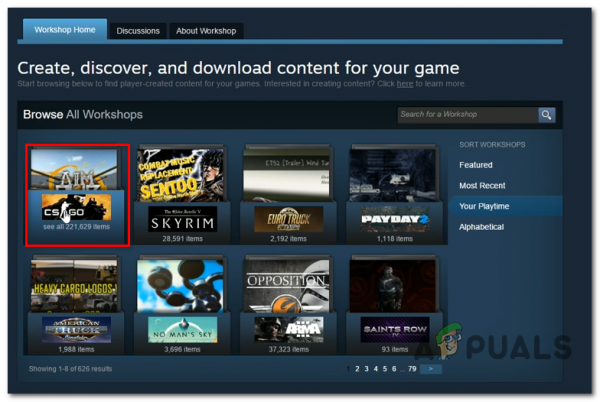The height and width of the screenshot is (402, 600).
Task: Click the PAYDAY 2 '1,118 items' text
Action: coord(395,239)
